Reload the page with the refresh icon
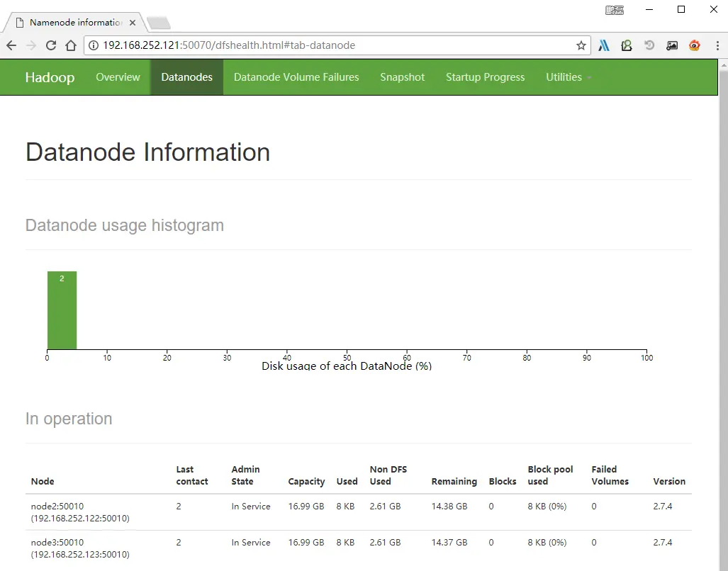The height and width of the screenshot is (571, 728). click(51, 45)
